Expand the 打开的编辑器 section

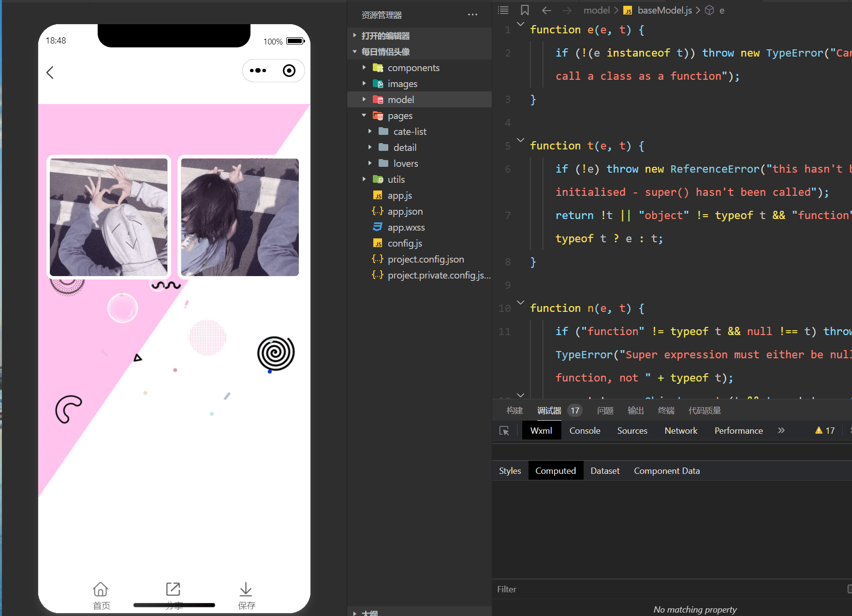(x=354, y=36)
